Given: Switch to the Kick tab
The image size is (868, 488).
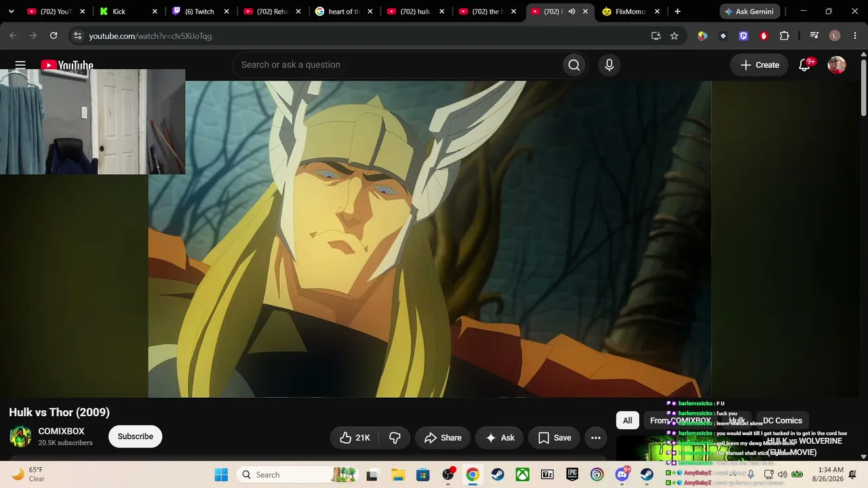Looking at the screenshot, I should [127, 12].
